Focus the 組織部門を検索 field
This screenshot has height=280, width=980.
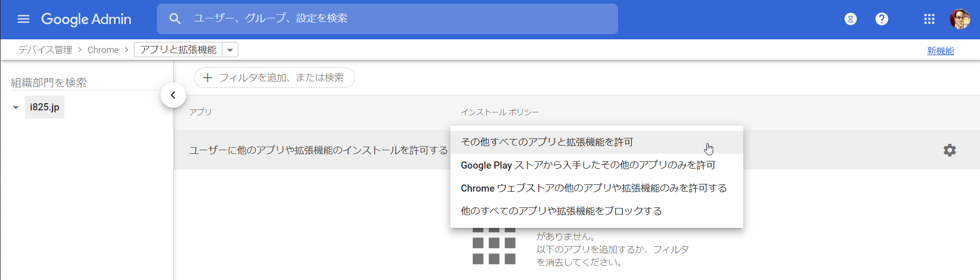coord(84,83)
